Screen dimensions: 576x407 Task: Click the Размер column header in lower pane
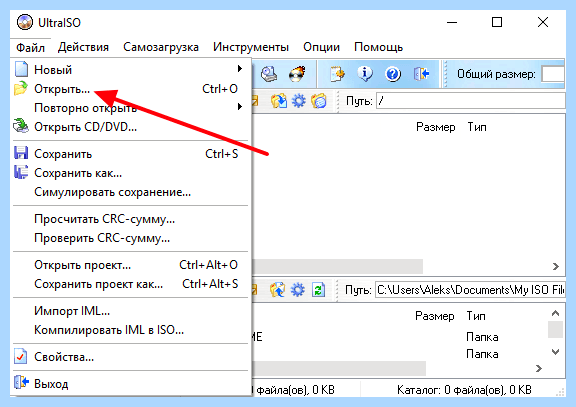(x=435, y=316)
